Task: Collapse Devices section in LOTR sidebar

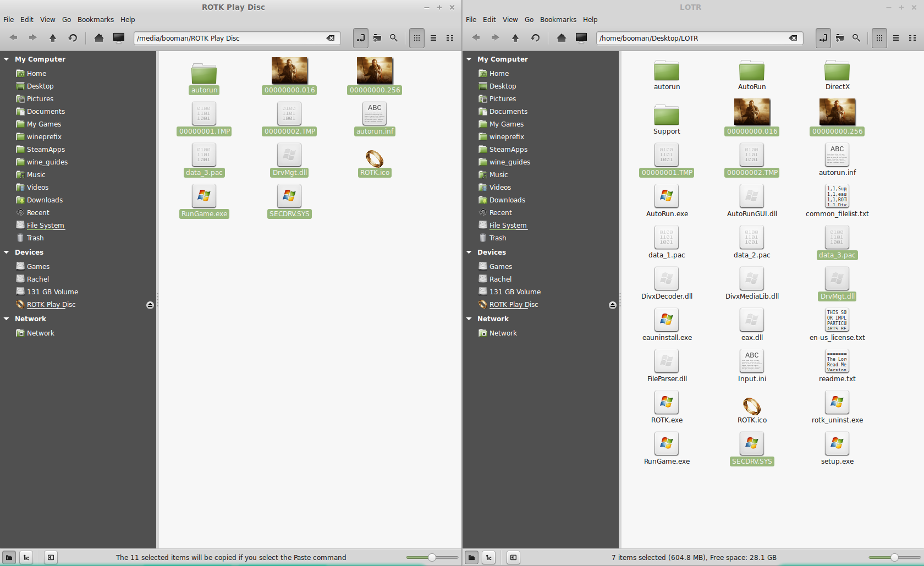Action: [469, 252]
